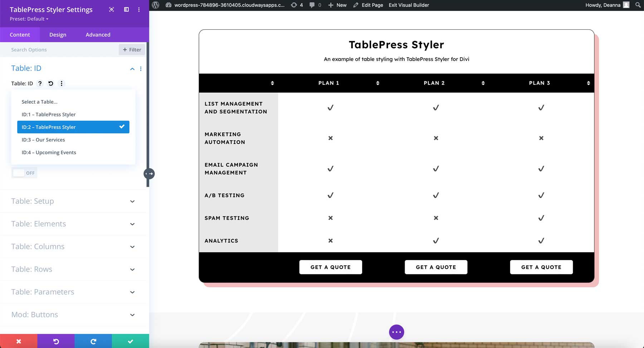The image size is (644, 348).
Task: Click the panel resize handle arrows
Action: 149,174
